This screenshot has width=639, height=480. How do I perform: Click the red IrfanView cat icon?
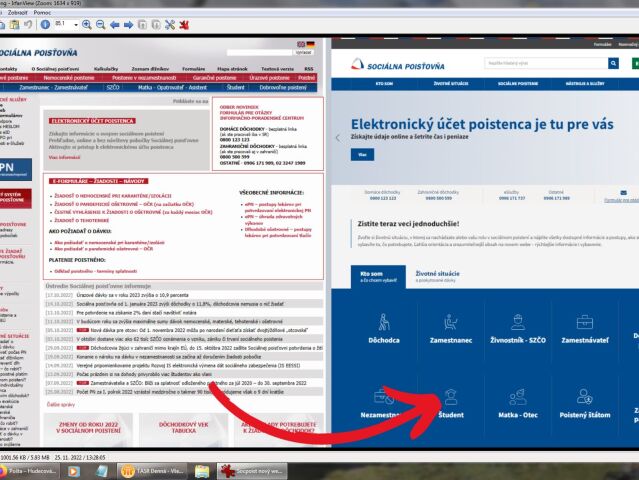184,25
